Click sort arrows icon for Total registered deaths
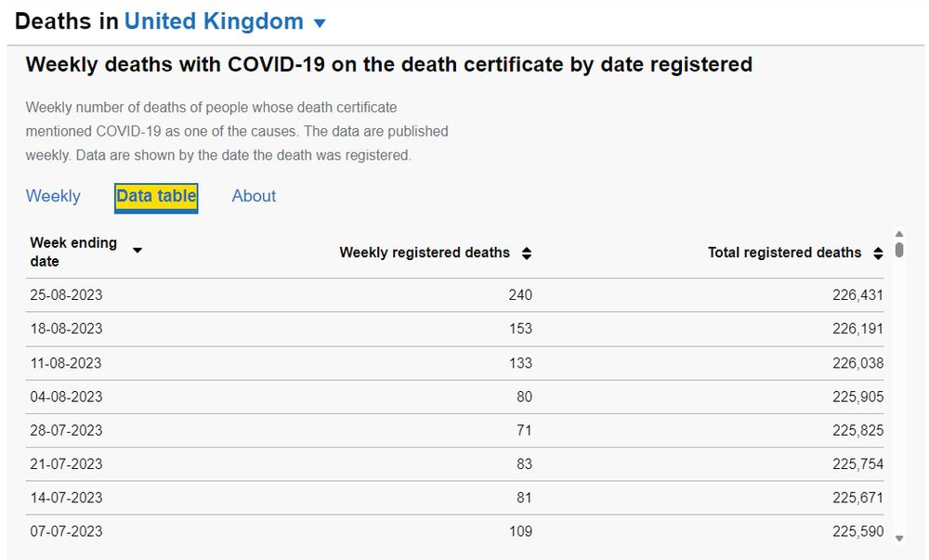Screen dimensions: 929x560 tap(878, 253)
